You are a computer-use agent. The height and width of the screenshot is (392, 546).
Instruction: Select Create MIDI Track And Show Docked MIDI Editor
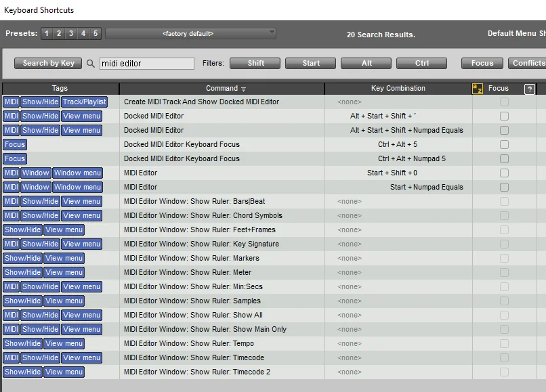pos(201,102)
